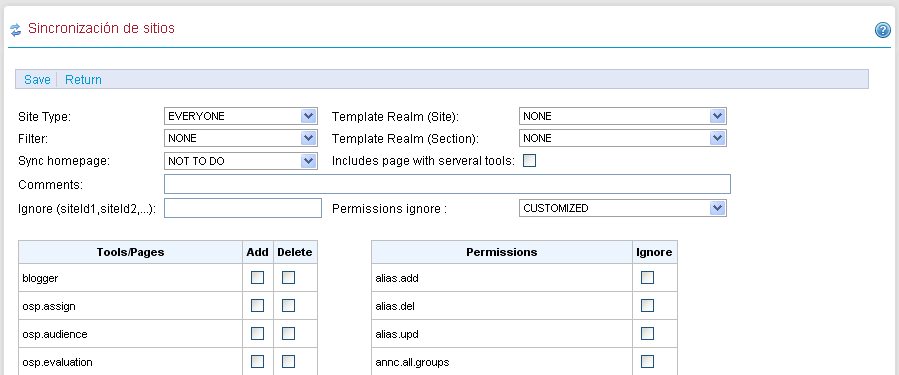Click the alias.add permission text
This screenshot has height=375, width=899.
(x=397, y=278)
